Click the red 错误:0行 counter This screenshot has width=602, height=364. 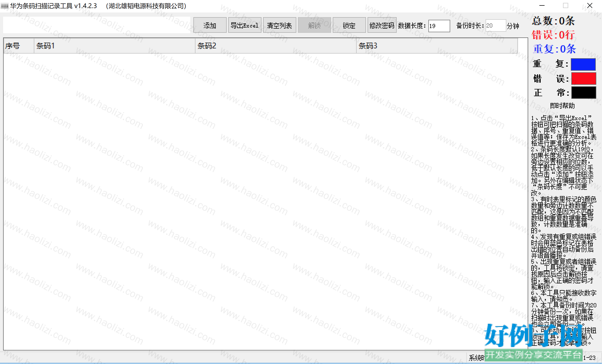553,35
